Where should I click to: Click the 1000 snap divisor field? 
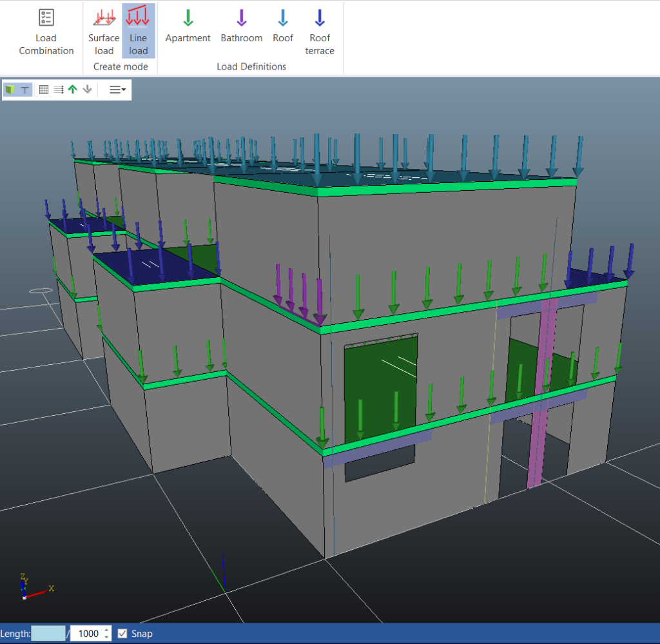[x=87, y=634]
